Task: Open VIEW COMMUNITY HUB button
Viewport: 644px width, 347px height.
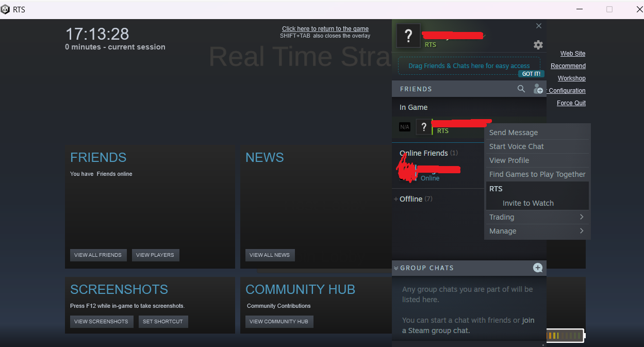Action: click(279, 321)
